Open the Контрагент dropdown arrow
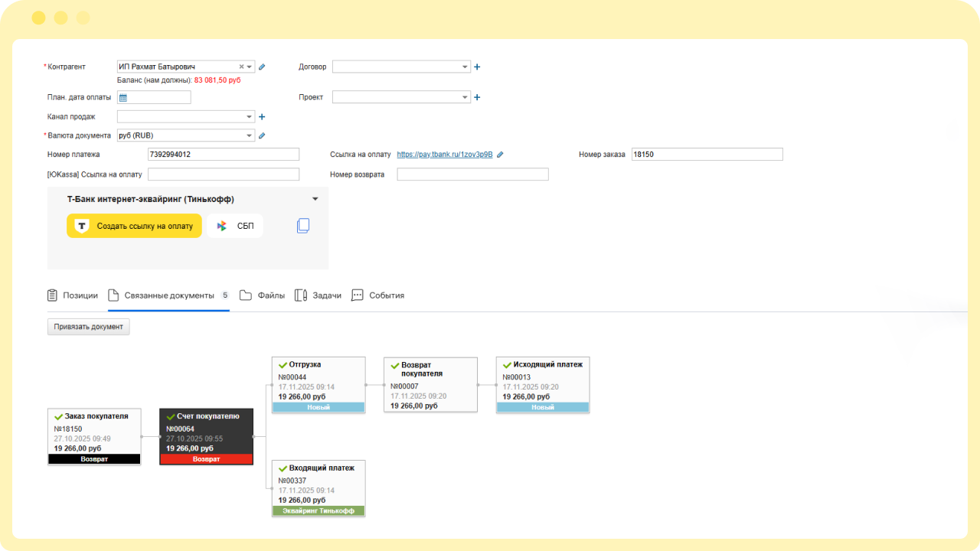980x551 pixels. tap(250, 67)
